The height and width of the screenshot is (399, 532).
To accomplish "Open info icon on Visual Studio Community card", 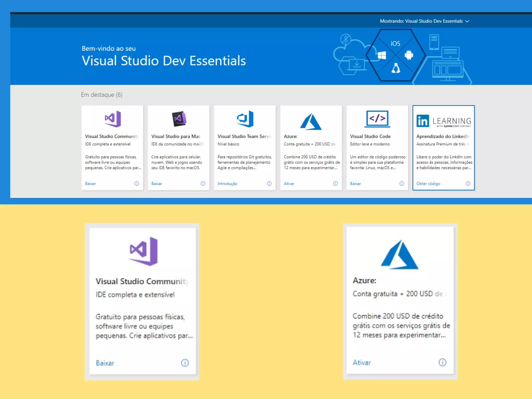I will 137,183.
